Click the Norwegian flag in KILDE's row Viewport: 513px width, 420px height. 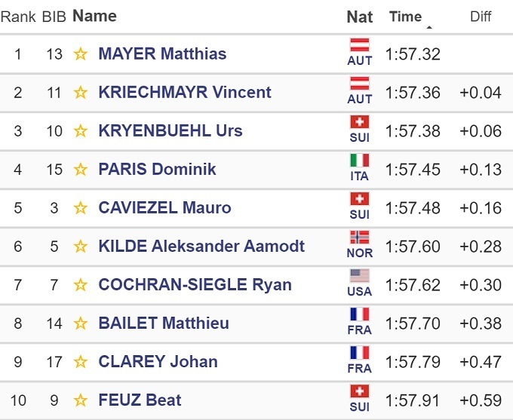360,238
